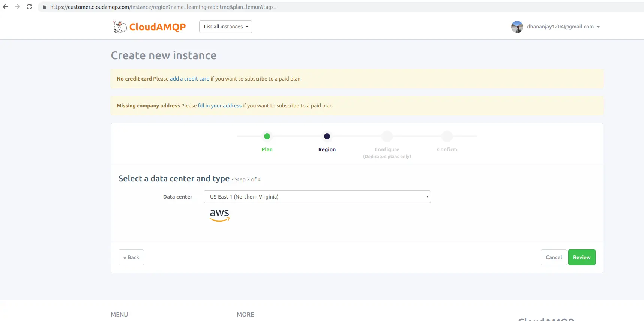Click the green Review button
The height and width of the screenshot is (321, 644).
[582, 257]
